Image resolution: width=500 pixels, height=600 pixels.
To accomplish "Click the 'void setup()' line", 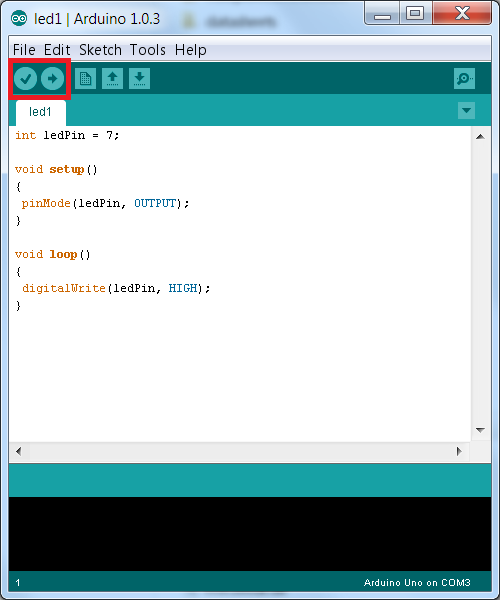I will (56, 170).
